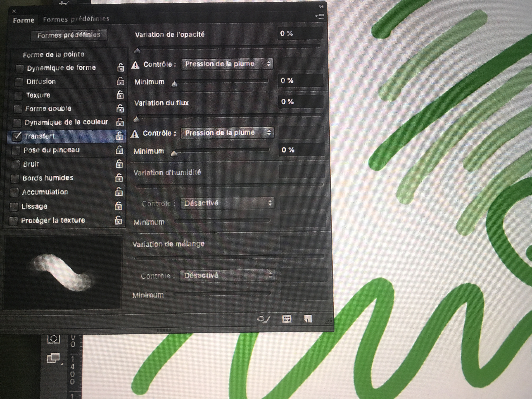
Task: Open opacity Contrôle dropdown Pression de la plume
Action: [x=227, y=64]
